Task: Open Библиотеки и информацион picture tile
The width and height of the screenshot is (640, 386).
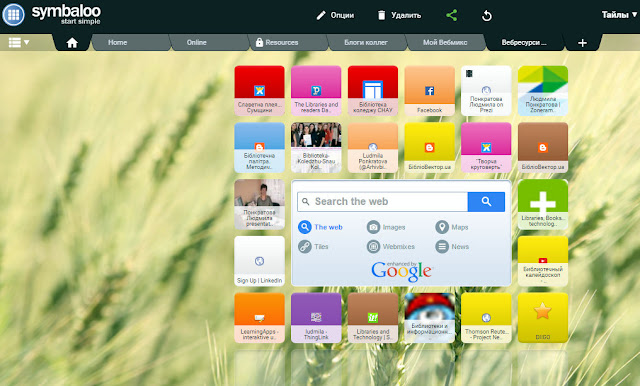Action: click(x=430, y=317)
